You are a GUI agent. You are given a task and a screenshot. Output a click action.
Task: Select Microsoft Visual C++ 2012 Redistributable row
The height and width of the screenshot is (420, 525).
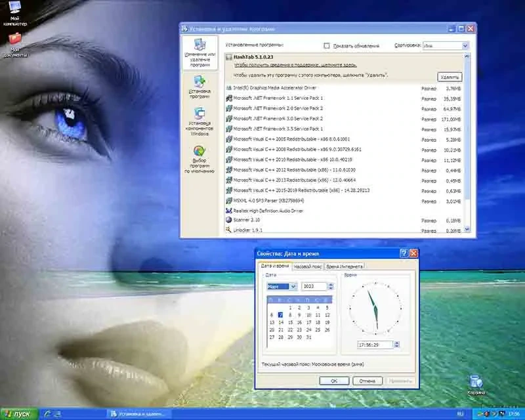(x=344, y=170)
